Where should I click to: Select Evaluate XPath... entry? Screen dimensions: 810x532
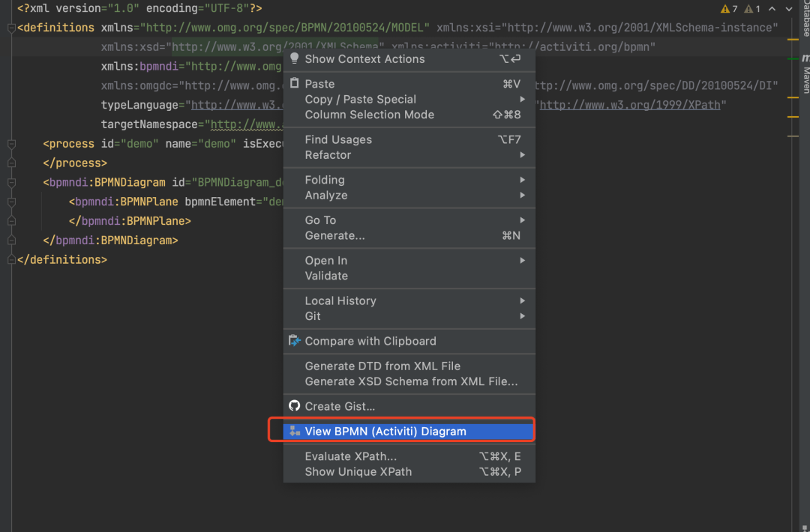point(409,456)
